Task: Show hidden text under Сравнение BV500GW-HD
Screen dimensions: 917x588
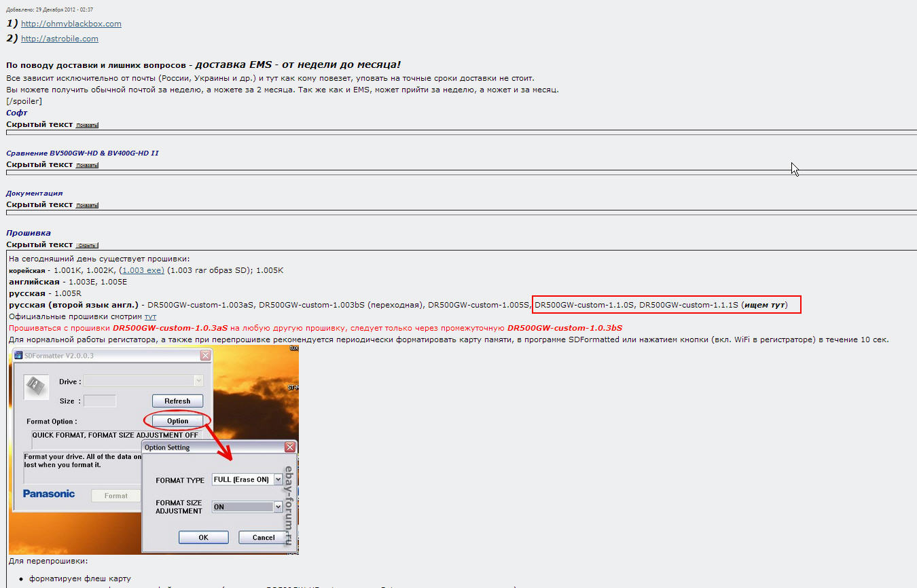Action: [x=87, y=165]
